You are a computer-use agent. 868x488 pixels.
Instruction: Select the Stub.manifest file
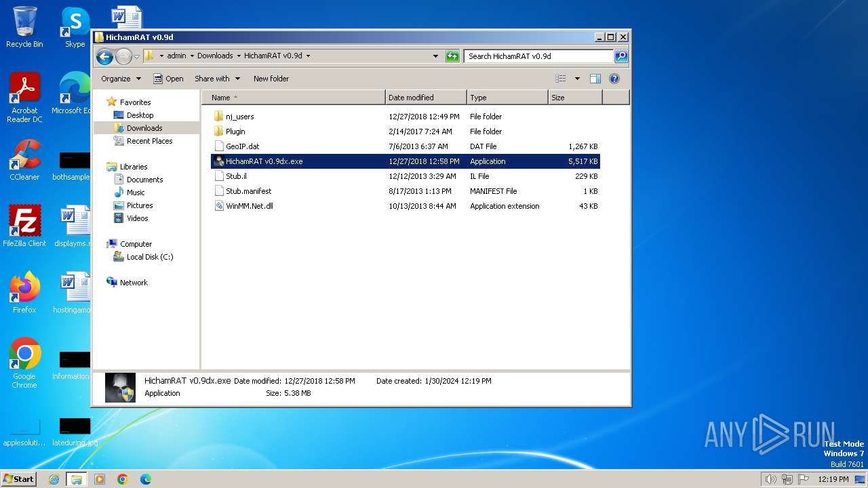pyautogui.click(x=406, y=191)
